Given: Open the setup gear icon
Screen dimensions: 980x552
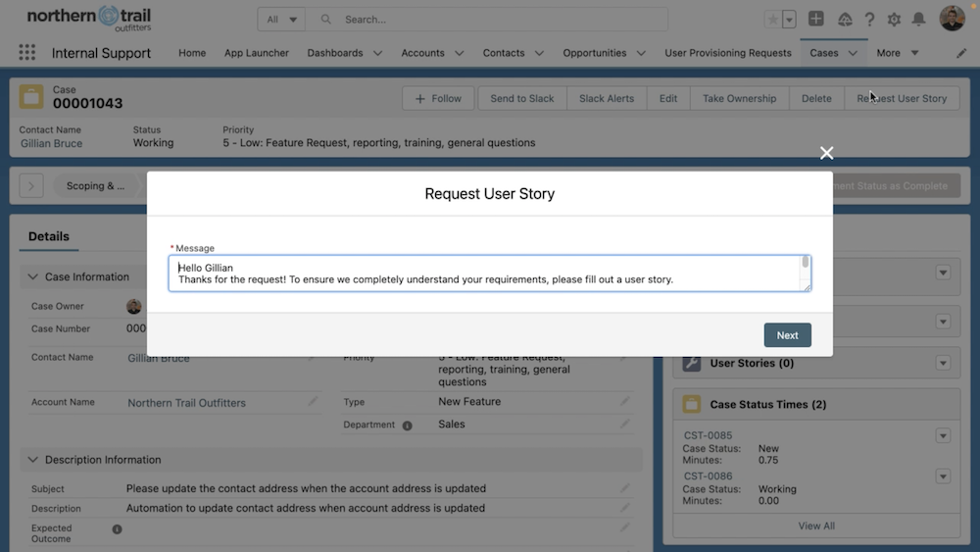Looking at the screenshot, I should coord(894,20).
